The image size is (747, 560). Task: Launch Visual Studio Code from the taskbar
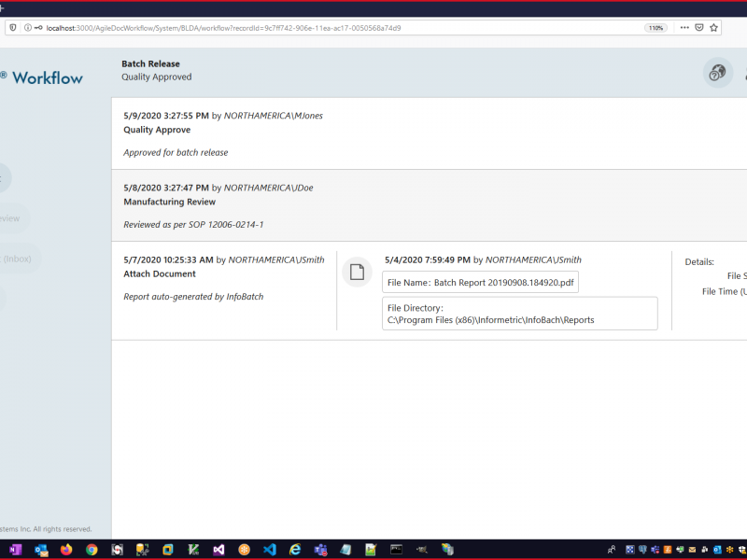pos(270,550)
